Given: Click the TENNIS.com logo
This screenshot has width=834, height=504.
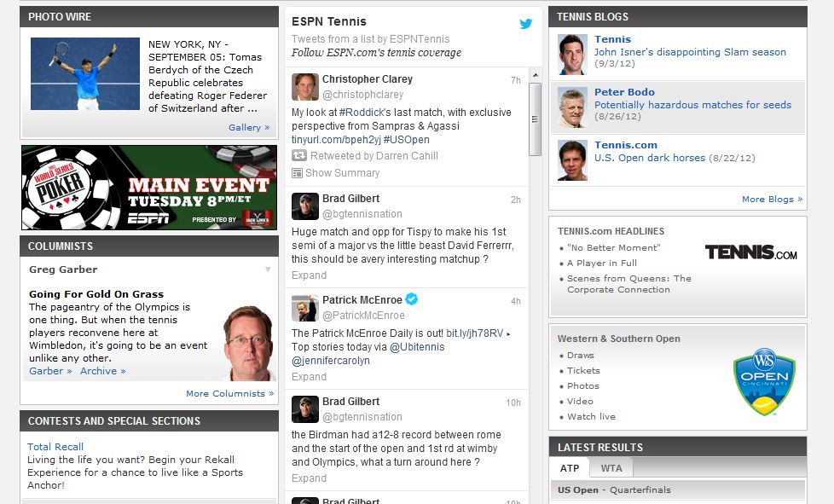Looking at the screenshot, I should (x=751, y=252).
